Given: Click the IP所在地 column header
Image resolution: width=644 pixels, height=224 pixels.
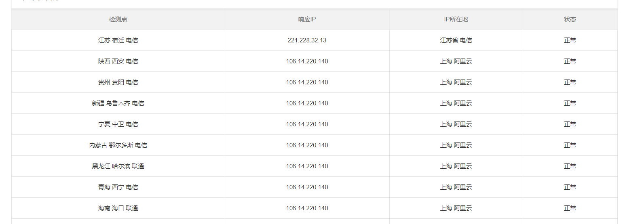Looking at the screenshot, I should coord(456,19).
